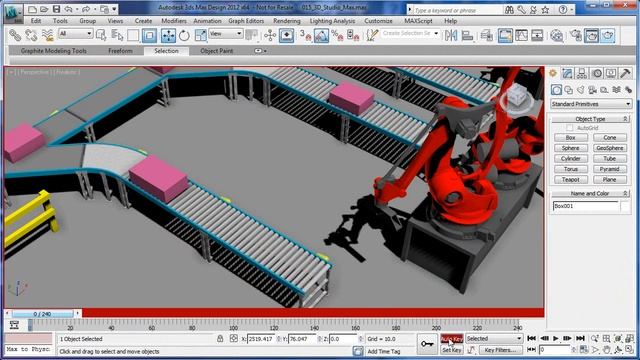Open the key filter Selected dropdown
The image size is (640, 360).
click(494, 339)
